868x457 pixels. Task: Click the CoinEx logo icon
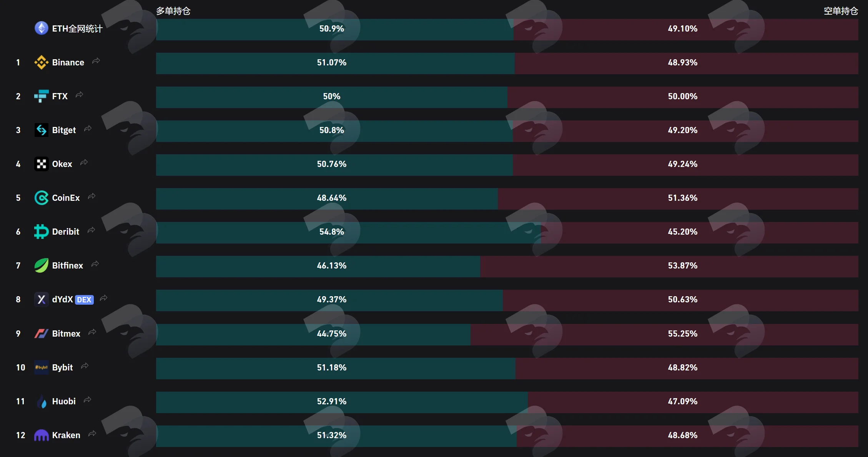(x=42, y=198)
